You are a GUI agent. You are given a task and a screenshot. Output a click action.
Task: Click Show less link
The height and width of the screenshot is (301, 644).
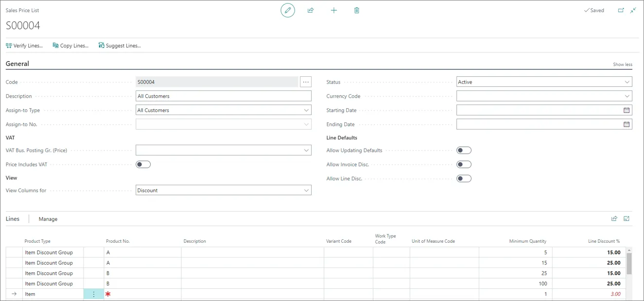[x=623, y=65]
